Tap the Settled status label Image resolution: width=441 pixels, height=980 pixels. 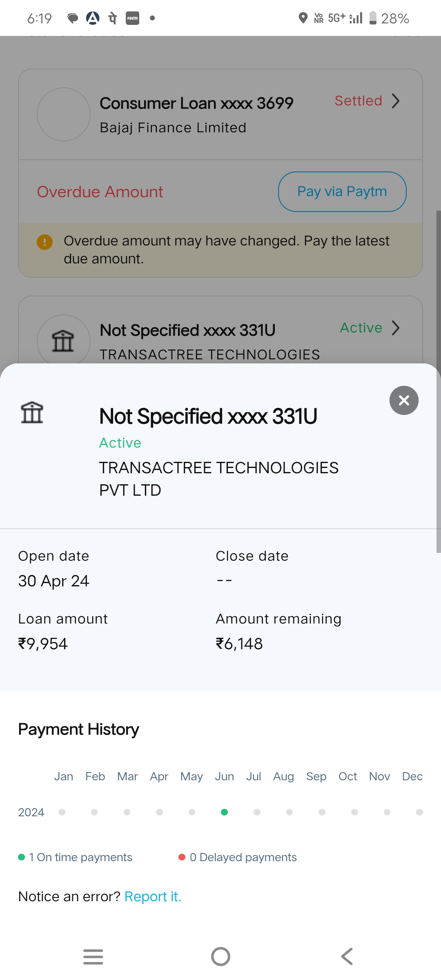tap(358, 101)
